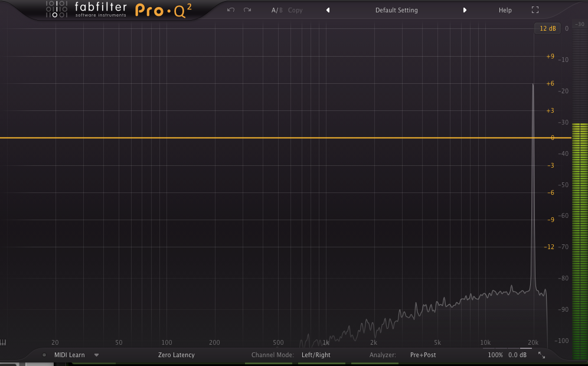
Task: Click the Pro-Q 2 product logo
Action: (164, 11)
